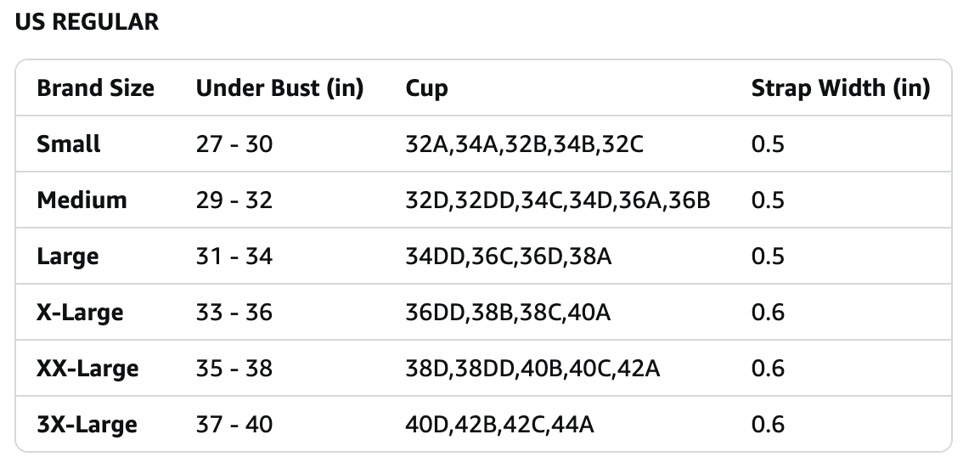
Task: Select the 3X-Large brand size row label
Action: click(x=87, y=425)
